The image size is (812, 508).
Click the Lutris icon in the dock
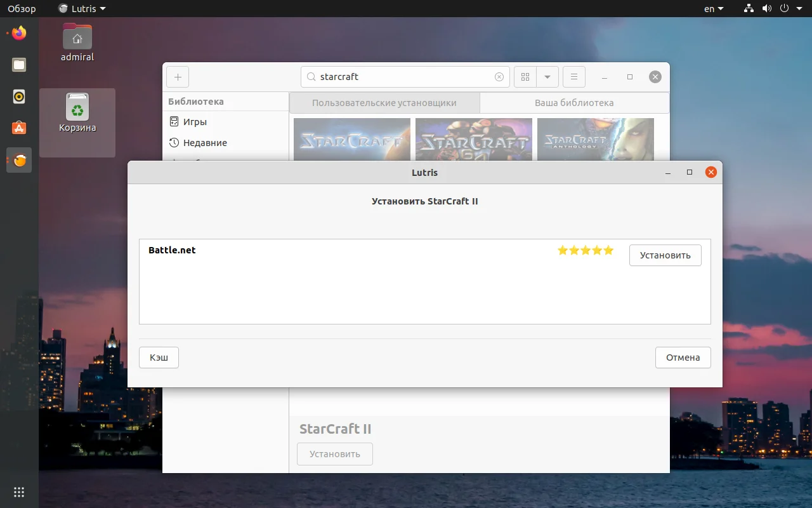19,161
